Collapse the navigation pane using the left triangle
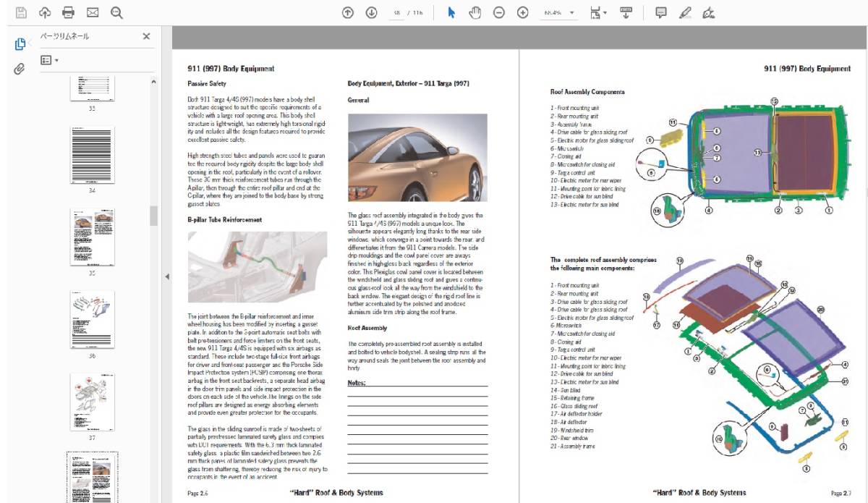The image size is (868, 503). pyautogui.click(x=167, y=276)
